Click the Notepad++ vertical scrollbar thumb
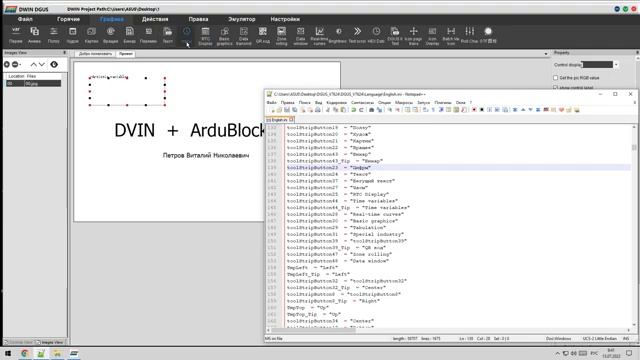The height and width of the screenshot is (360, 640). point(634,146)
